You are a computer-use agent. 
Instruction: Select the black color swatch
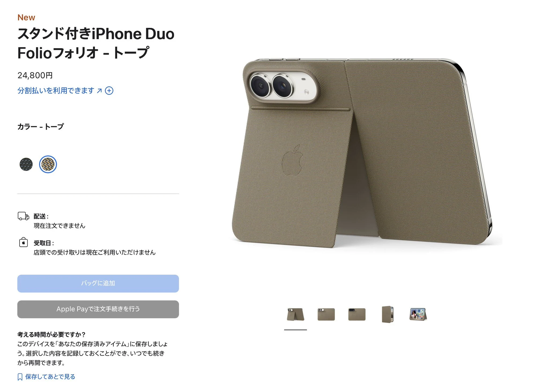click(26, 164)
